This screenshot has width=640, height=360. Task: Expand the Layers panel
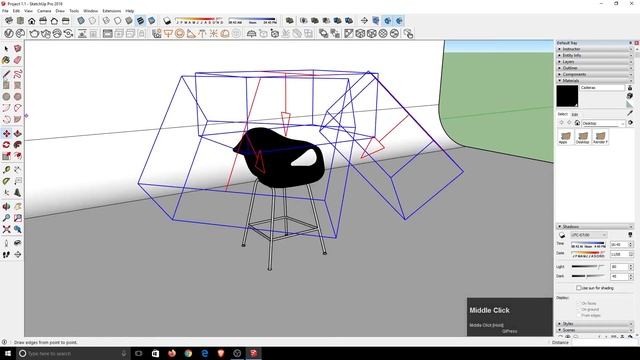595,62
